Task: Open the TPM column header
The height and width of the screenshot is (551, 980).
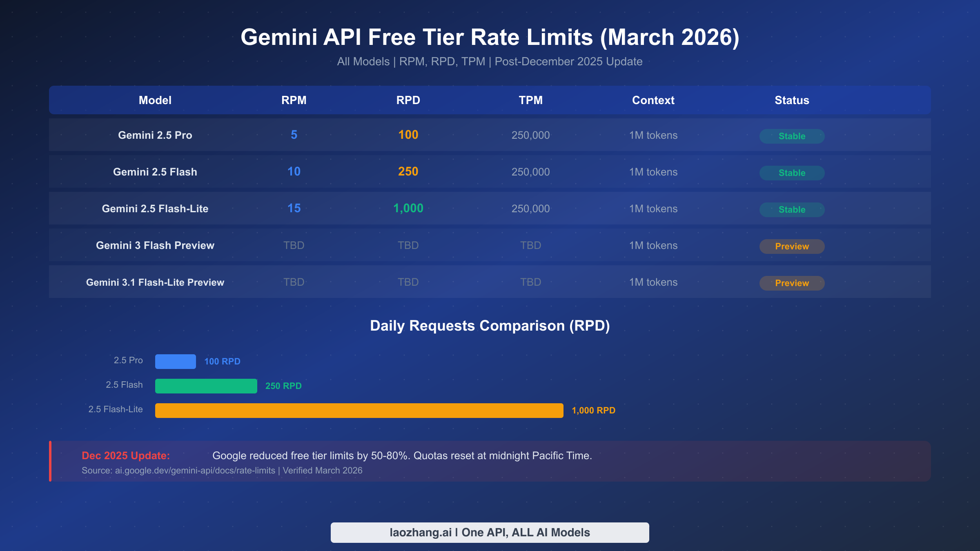Action: [530, 100]
